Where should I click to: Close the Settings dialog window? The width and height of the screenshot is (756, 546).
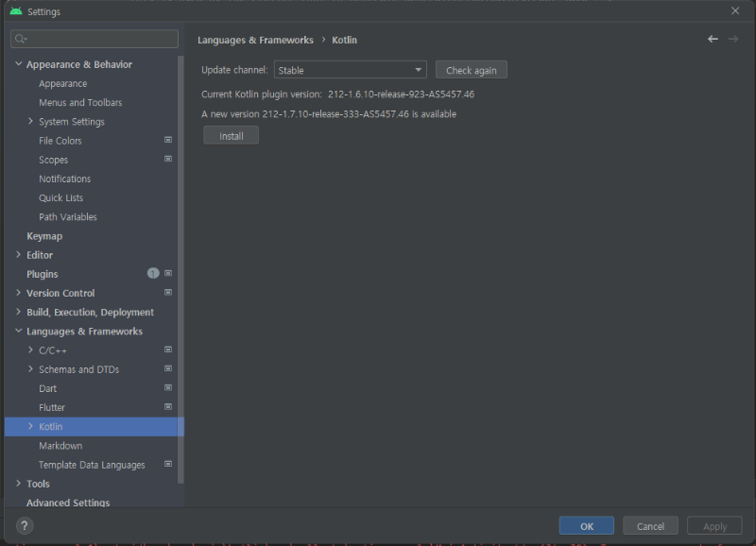coord(735,10)
